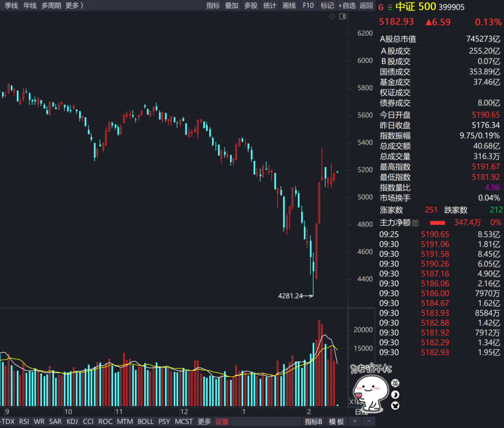This screenshot has width=504, height=428.
Task: Activate the 画线 drawing tools
Action: 289,6
